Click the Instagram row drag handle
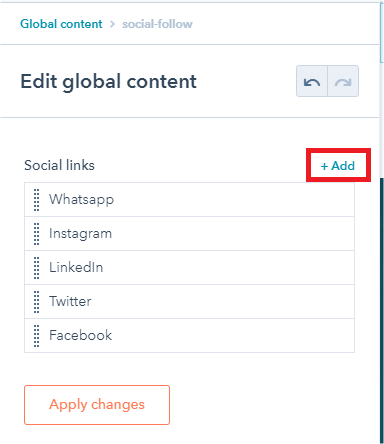 (37, 234)
